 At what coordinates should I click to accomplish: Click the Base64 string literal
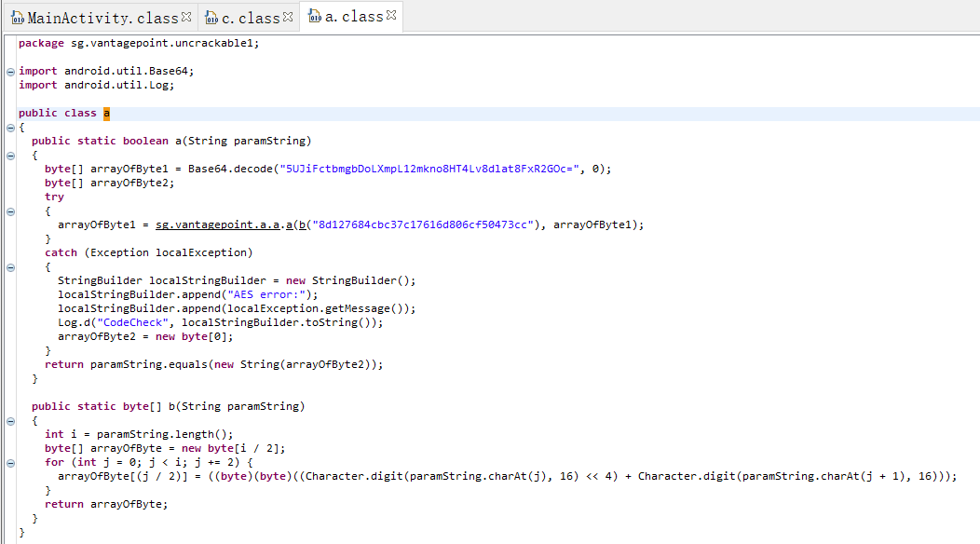[x=429, y=169]
